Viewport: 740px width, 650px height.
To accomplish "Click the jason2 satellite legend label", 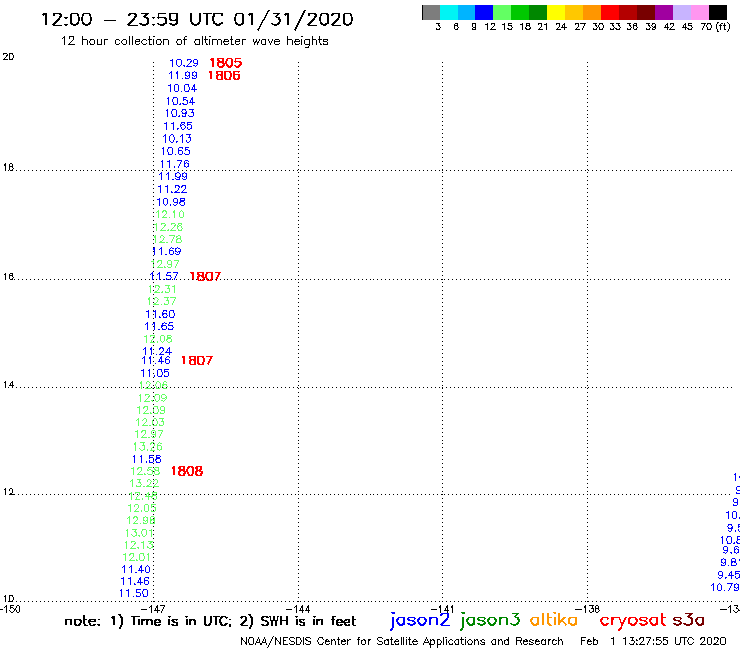I will pyautogui.click(x=420, y=620).
